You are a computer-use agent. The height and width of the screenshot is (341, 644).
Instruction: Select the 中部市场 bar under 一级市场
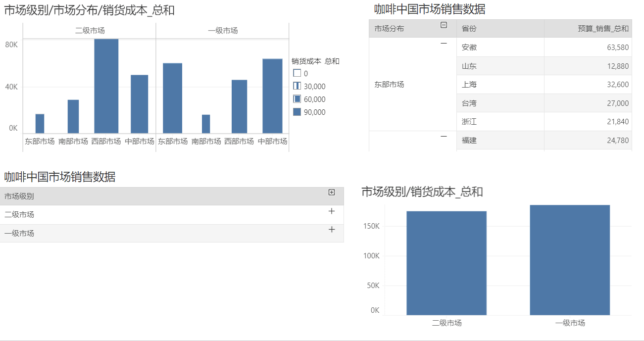tap(272, 96)
